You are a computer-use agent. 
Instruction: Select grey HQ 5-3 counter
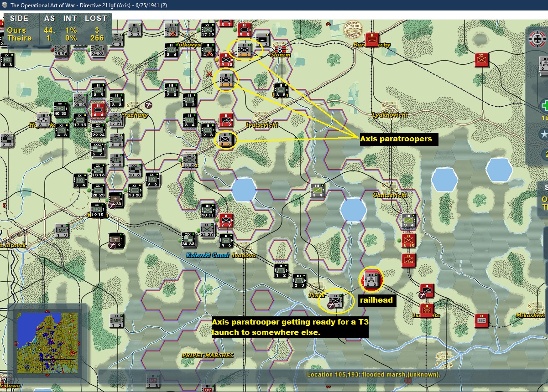pyautogui.click(x=116, y=140)
